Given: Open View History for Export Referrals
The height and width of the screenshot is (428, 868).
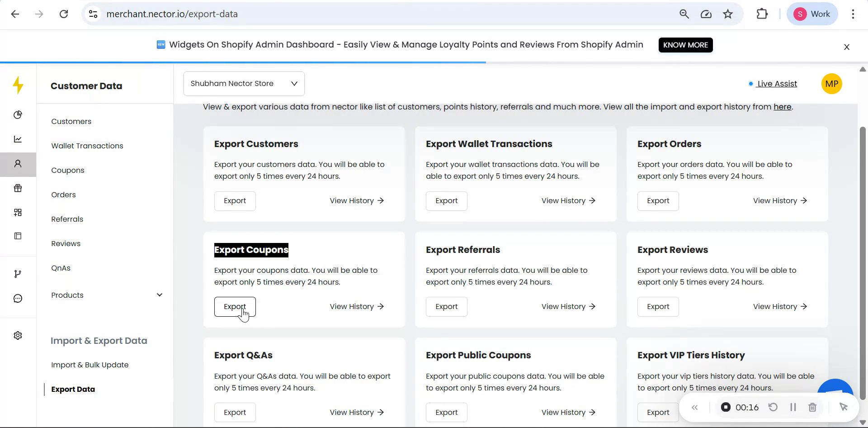Looking at the screenshot, I should coord(568,307).
